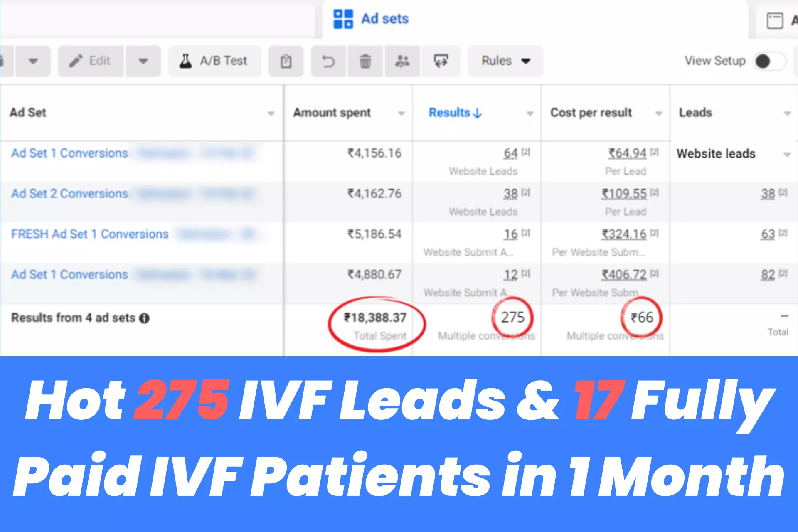This screenshot has width=798, height=532.
Task: Open the Cost per result column menu
Action: coord(658,113)
